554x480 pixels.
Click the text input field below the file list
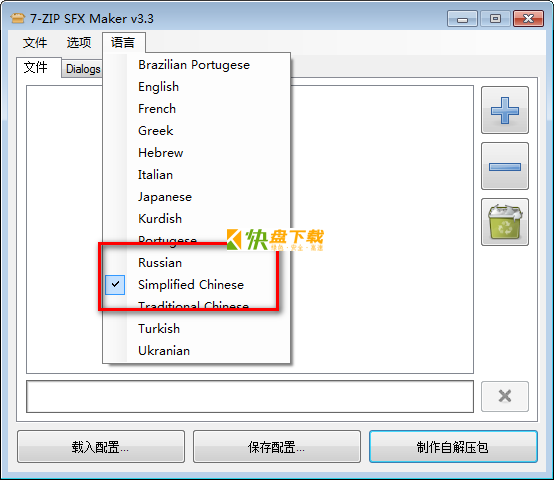point(250,396)
